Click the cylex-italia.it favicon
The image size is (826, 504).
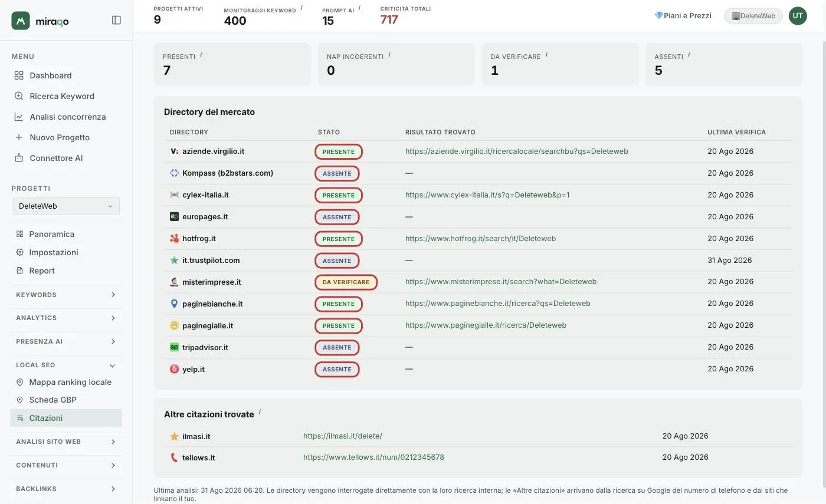click(174, 195)
